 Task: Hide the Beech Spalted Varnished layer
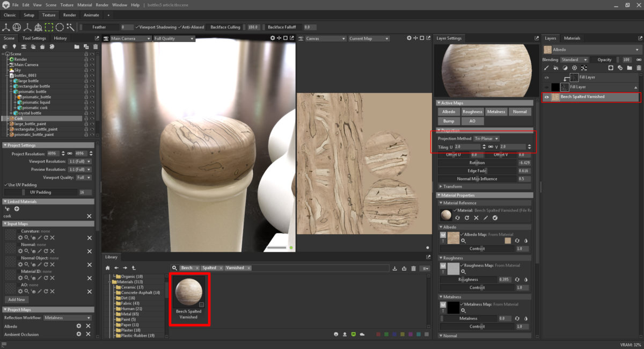(x=547, y=97)
